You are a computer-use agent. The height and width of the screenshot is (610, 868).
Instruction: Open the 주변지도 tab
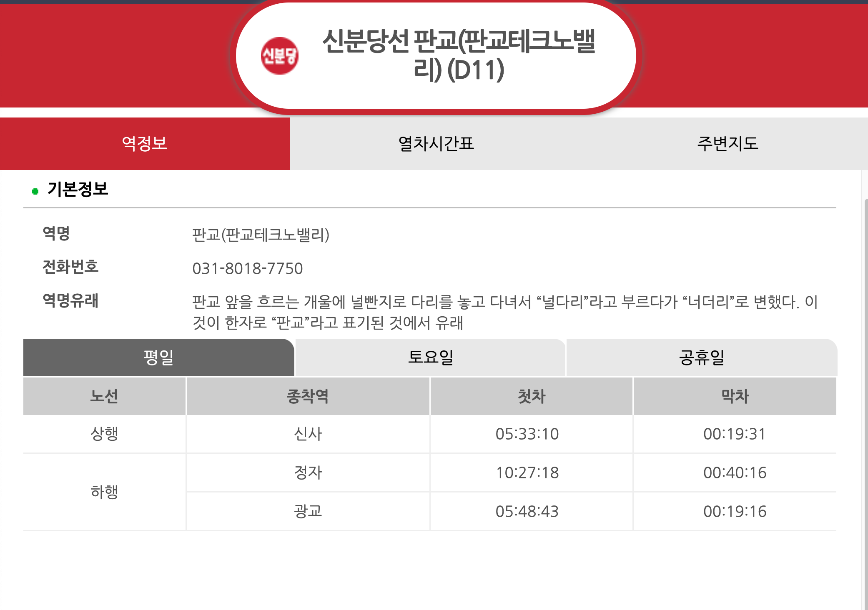728,144
